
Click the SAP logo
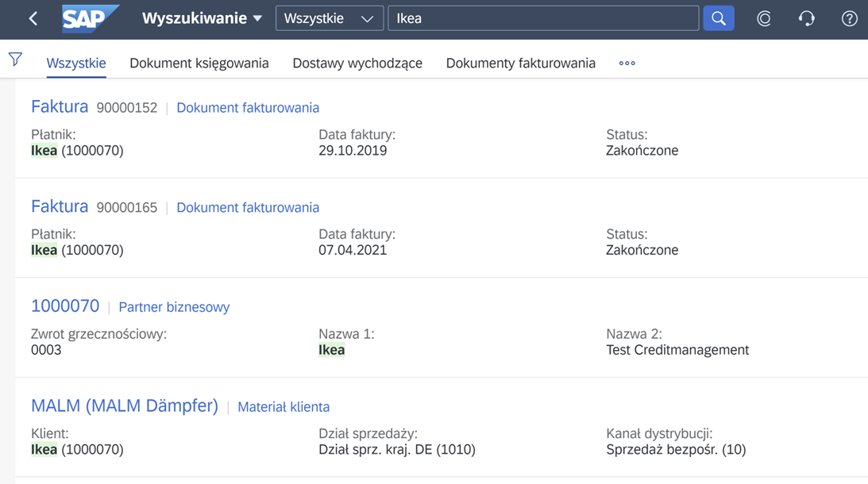[x=91, y=19]
